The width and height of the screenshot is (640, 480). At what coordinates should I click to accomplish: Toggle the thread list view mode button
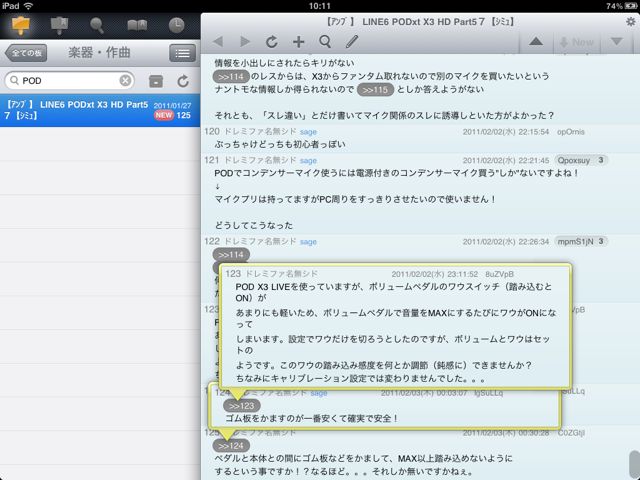[x=182, y=53]
